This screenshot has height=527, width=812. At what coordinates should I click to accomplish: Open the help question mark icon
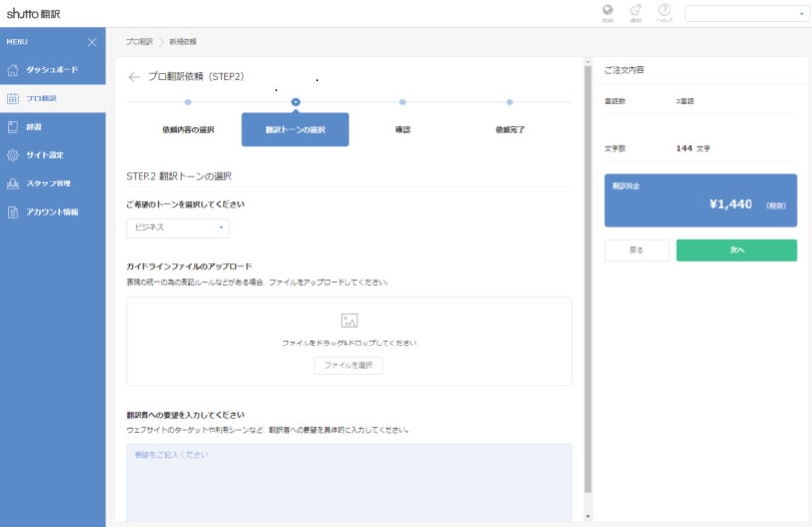coord(664,10)
